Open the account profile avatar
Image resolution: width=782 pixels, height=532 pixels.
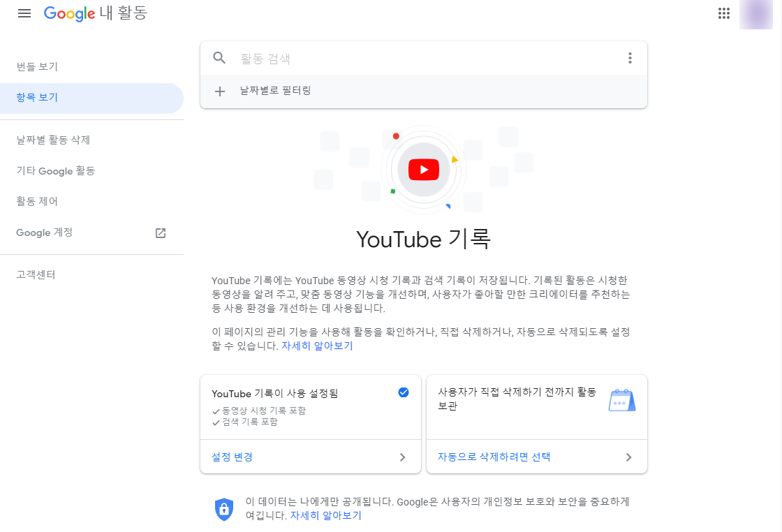coord(756,14)
